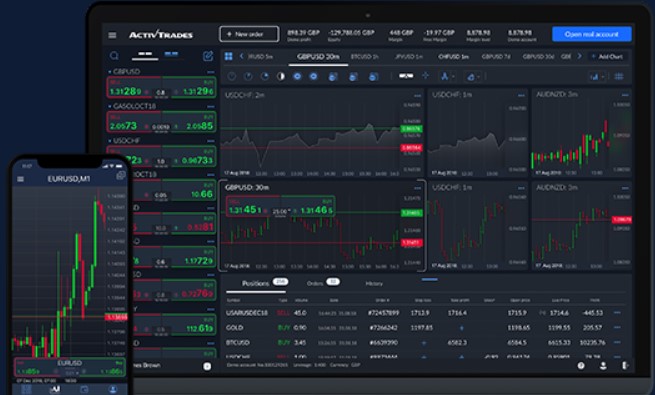Image resolution: width=655 pixels, height=395 pixels.
Task: Click the volume field between chart Sell and Buy
Action: [x=280, y=212]
